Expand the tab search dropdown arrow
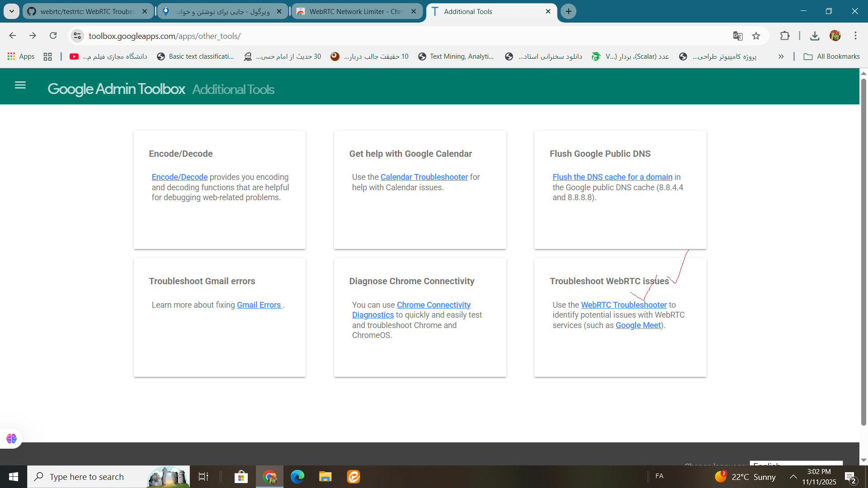Screen dimensions: 868x488 pyautogui.click(x=11, y=11)
